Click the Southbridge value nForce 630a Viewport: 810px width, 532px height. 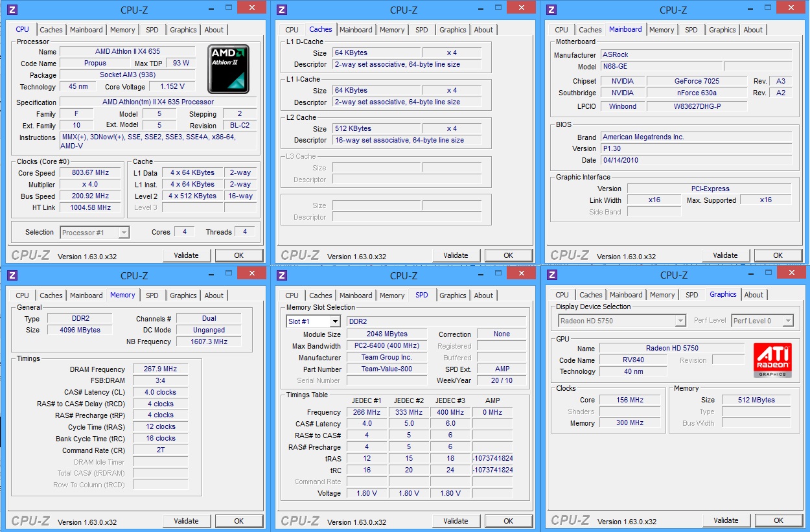point(697,93)
